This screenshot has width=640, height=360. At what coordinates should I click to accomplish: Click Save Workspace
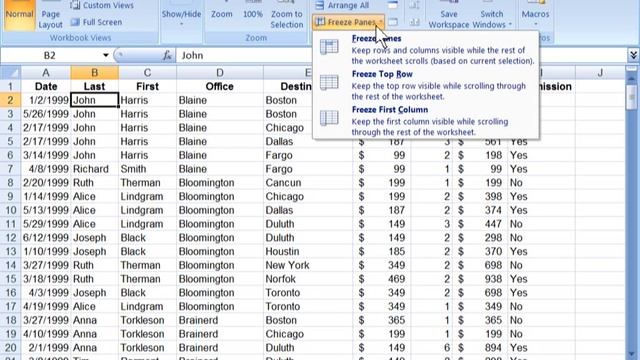click(449, 16)
